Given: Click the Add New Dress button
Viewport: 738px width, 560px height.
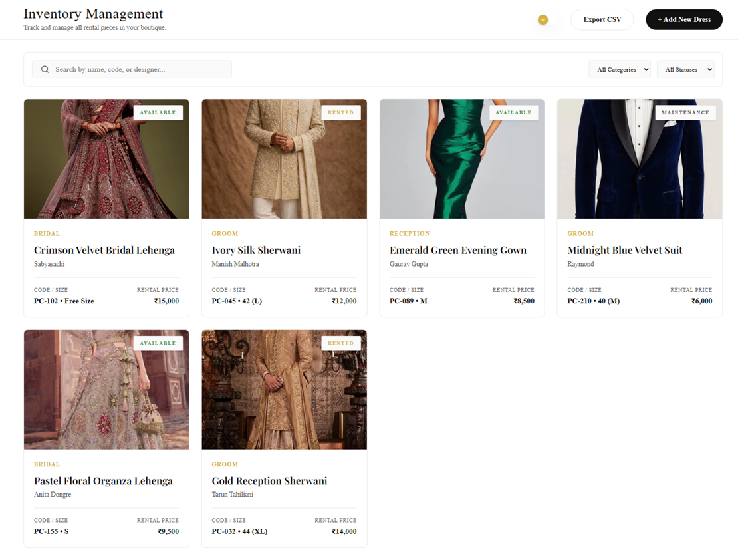Looking at the screenshot, I should (x=684, y=19).
